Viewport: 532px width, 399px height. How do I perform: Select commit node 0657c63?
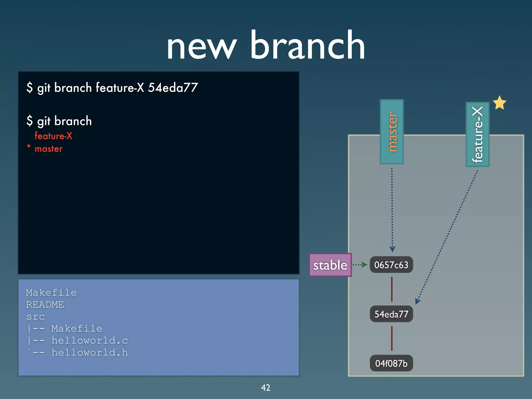click(391, 265)
